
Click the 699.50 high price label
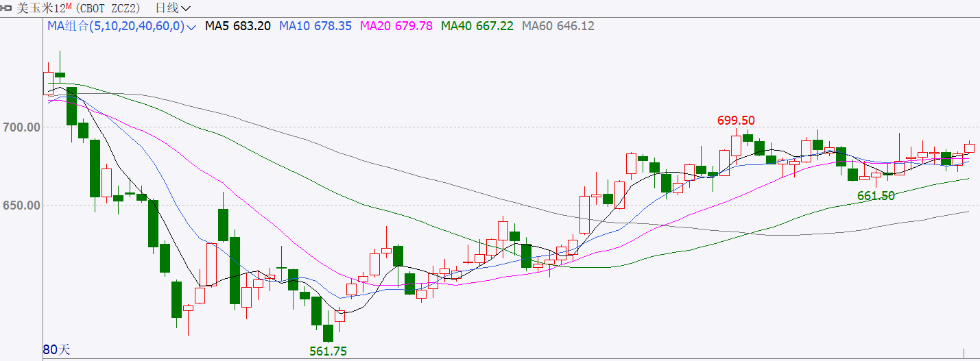pos(736,120)
